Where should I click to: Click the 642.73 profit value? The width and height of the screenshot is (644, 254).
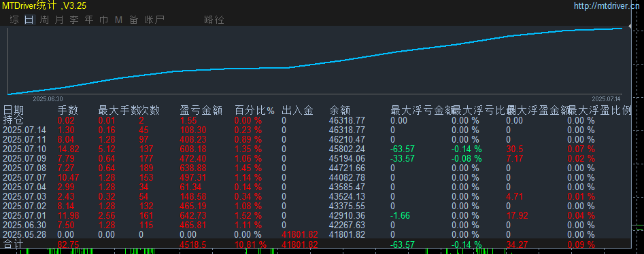click(193, 215)
